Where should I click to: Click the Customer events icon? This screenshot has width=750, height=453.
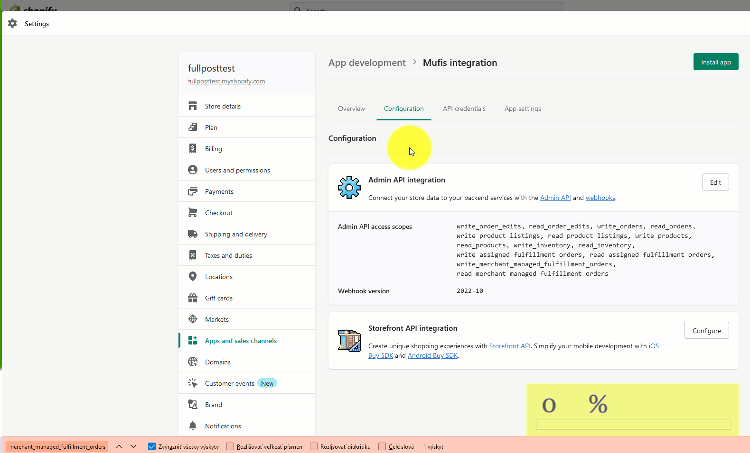193,383
